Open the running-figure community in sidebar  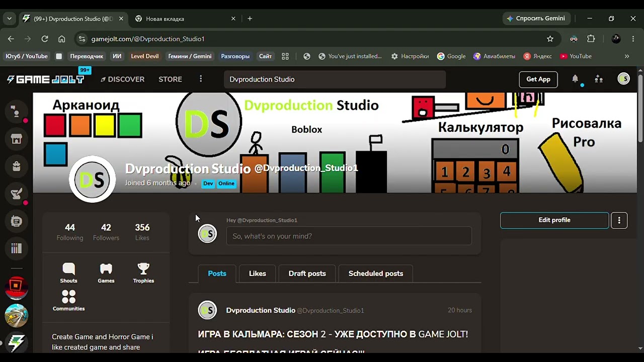point(17,315)
